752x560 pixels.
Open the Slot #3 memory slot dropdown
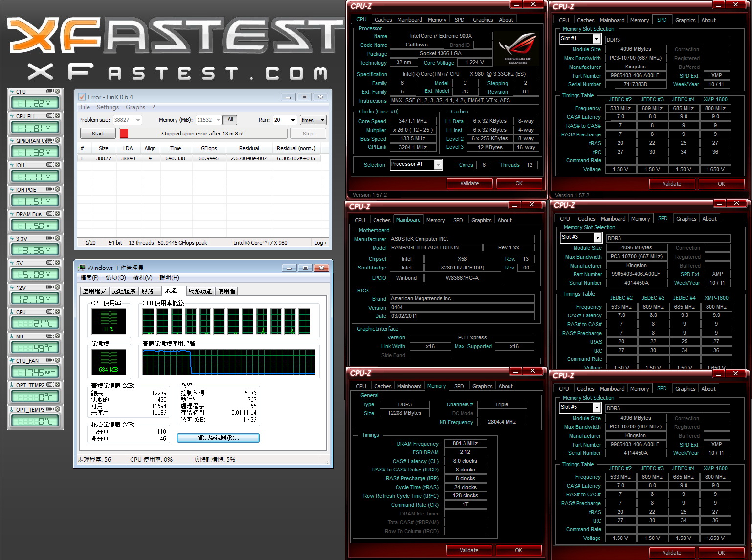pyautogui.click(x=597, y=237)
